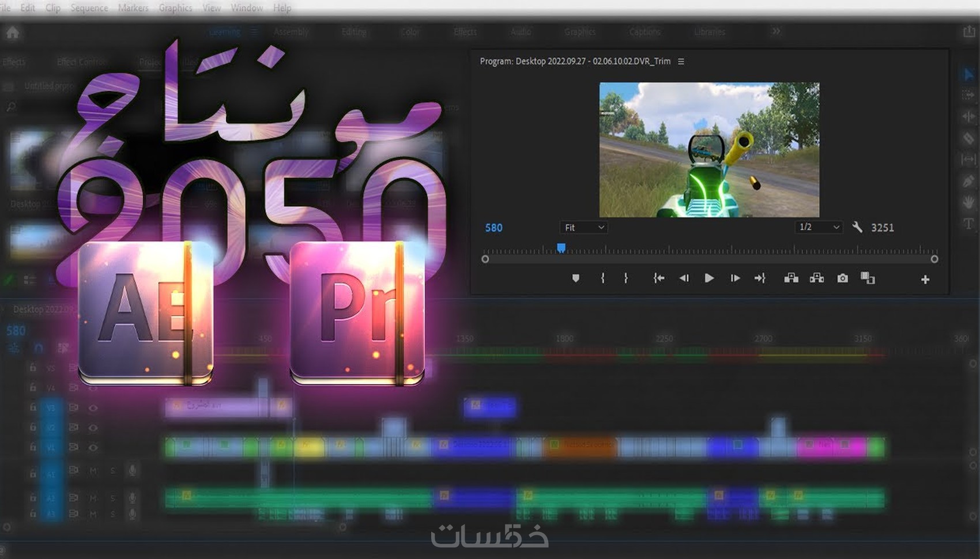Click the Mark In bracket button

(603, 278)
